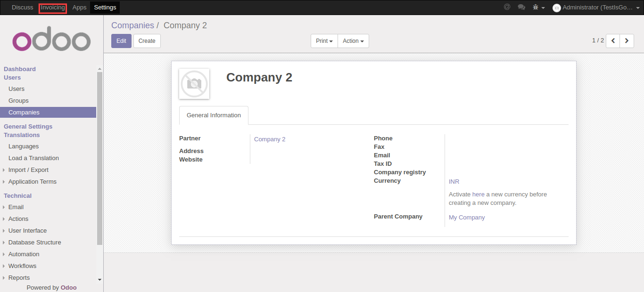The image size is (644, 292).
Task: Click the company logo placeholder image
Action: tap(194, 84)
